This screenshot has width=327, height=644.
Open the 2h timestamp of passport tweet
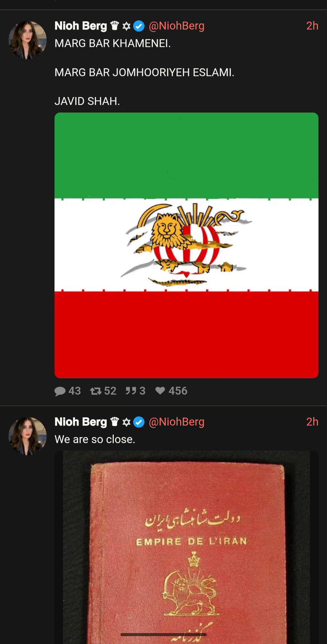(312, 422)
